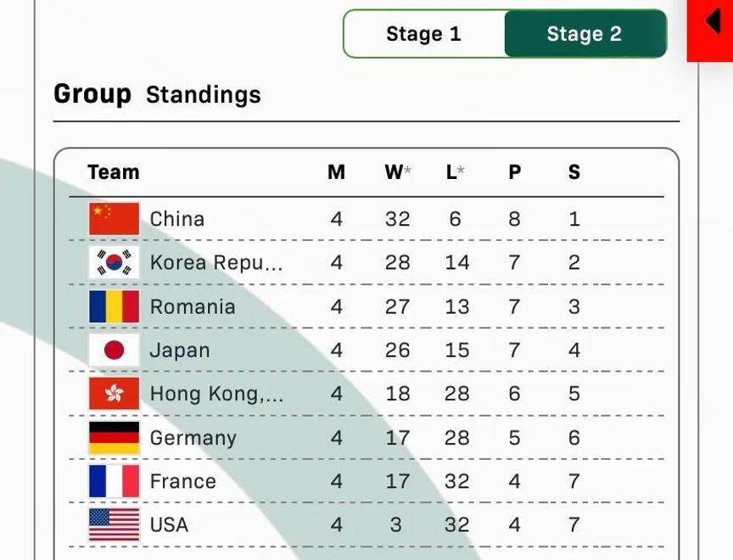This screenshot has height=560, width=733.
Task: Click the L* losses column header
Action: pos(456,172)
